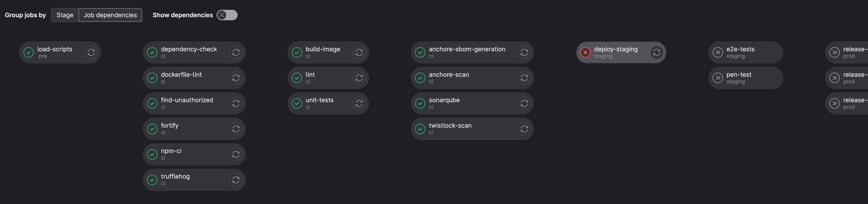This screenshot has width=868, height=204.
Task: Rerun the trufflehog job
Action: click(x=236, y=180)
